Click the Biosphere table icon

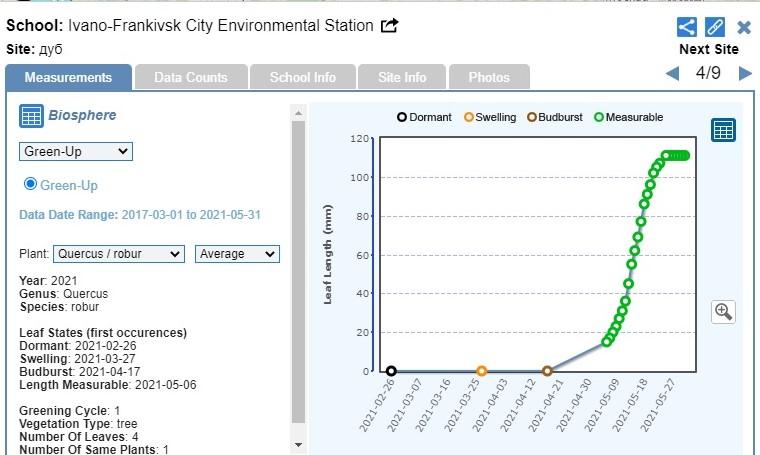point(31,116)
